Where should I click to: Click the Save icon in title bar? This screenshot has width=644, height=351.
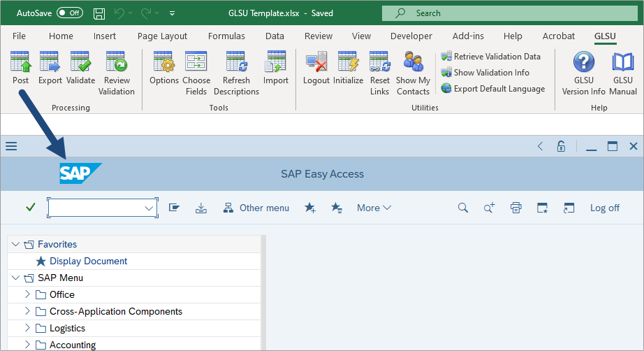pos(99,13)
